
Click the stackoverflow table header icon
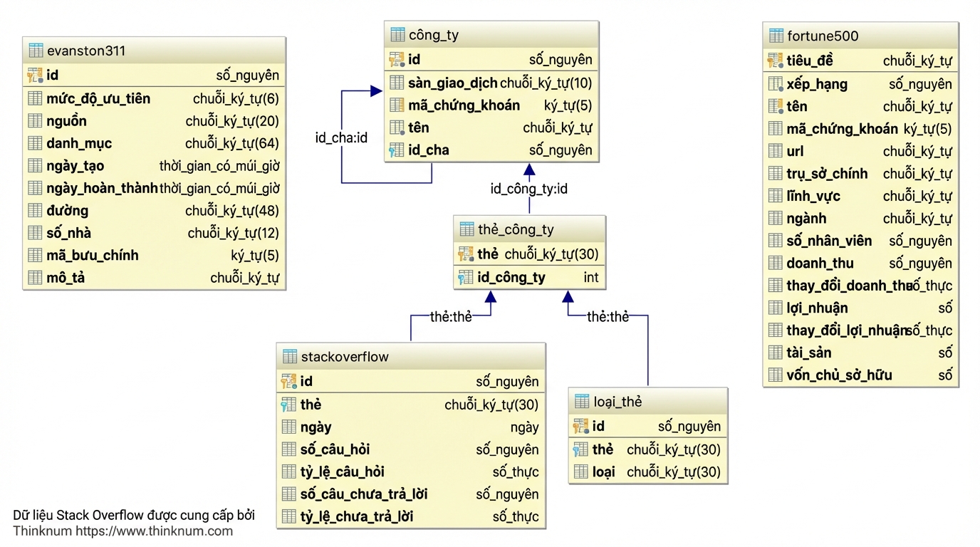[289, 357]
